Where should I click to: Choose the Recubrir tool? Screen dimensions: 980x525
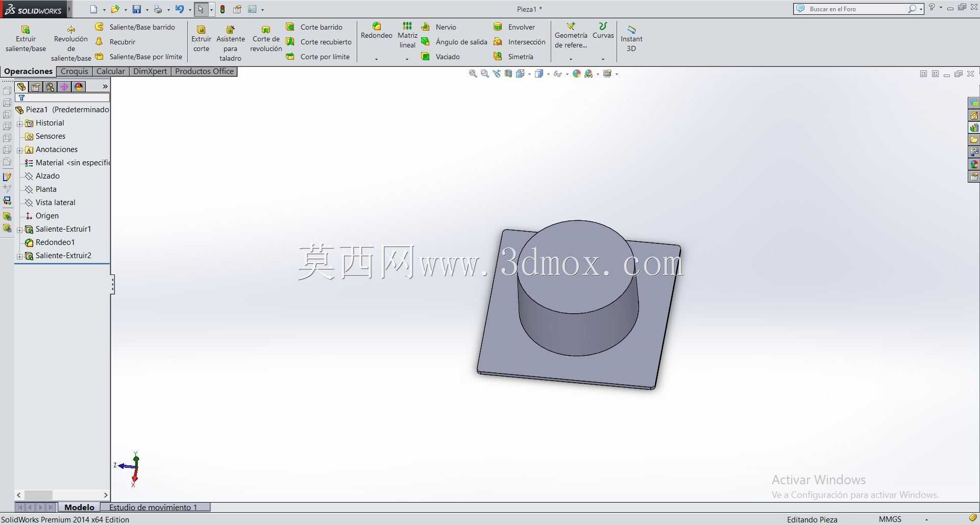coord(116,42)
